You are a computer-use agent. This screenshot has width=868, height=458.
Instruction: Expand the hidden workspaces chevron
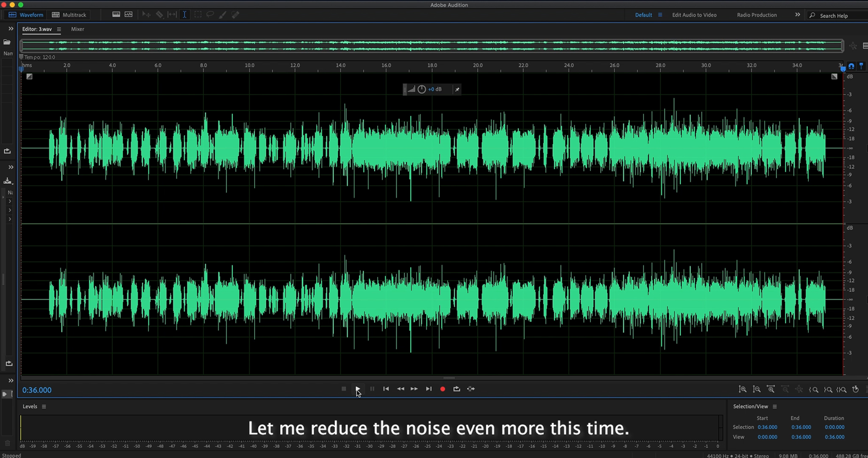point(797,15)
